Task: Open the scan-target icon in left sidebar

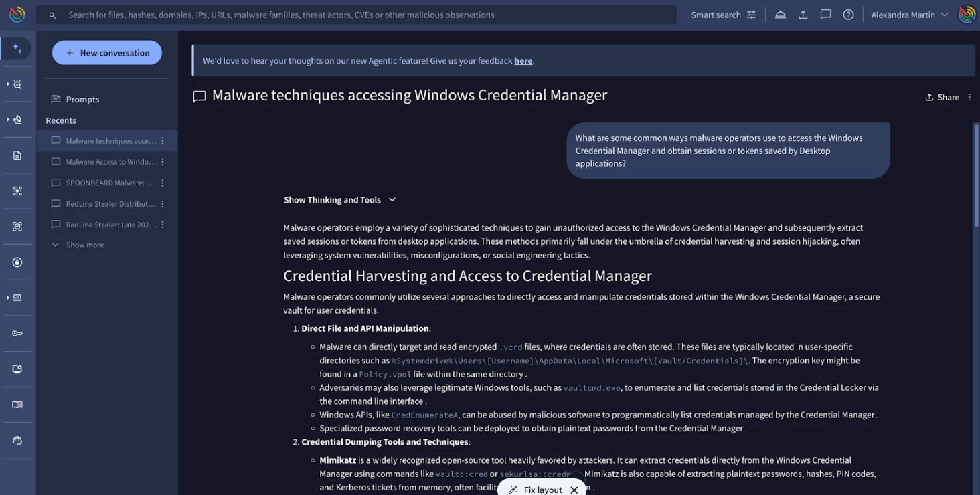Action: click(x=17, y=227)
